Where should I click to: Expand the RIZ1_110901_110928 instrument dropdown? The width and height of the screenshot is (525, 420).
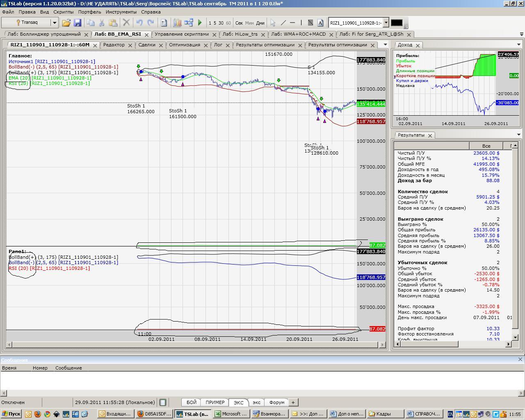[386, 23]
